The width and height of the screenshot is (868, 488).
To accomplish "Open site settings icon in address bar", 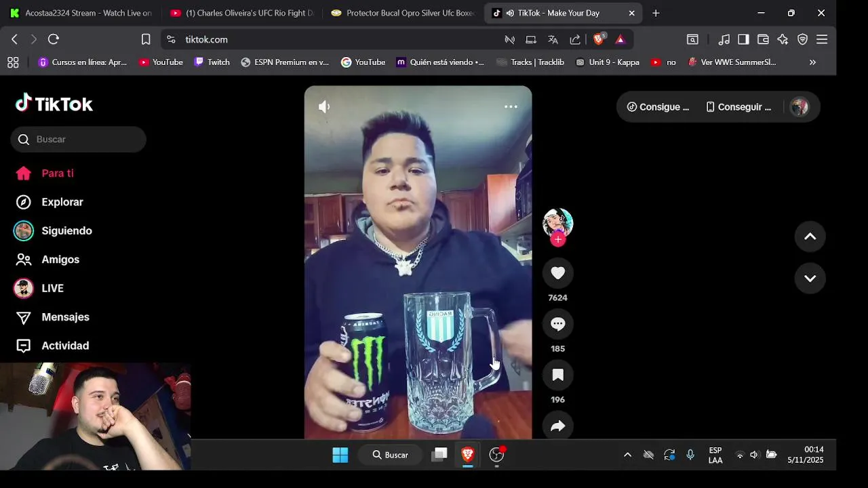I will click(171, 39).
